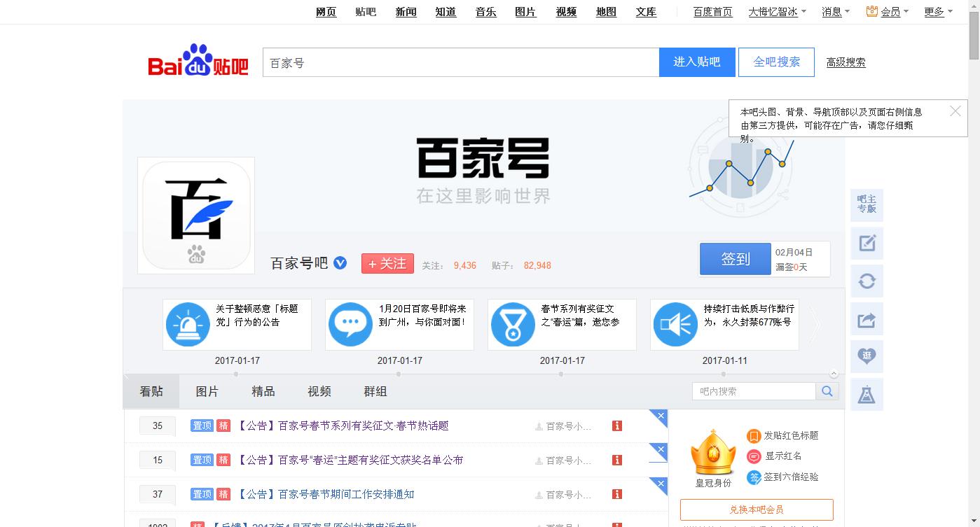Viewport: 980px width, 527px height.
Task: Click the blue 签到 check-in button
Action: click(736, 259)
